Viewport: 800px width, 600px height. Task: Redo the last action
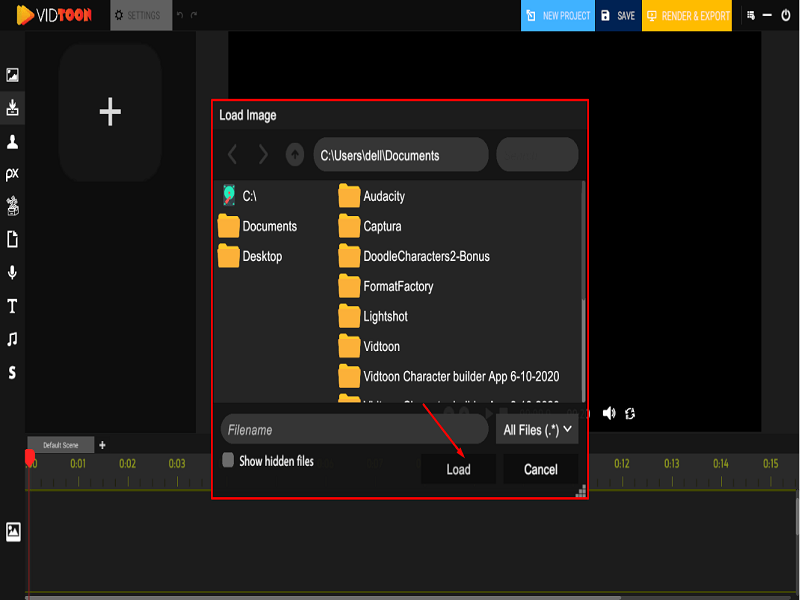194,15
